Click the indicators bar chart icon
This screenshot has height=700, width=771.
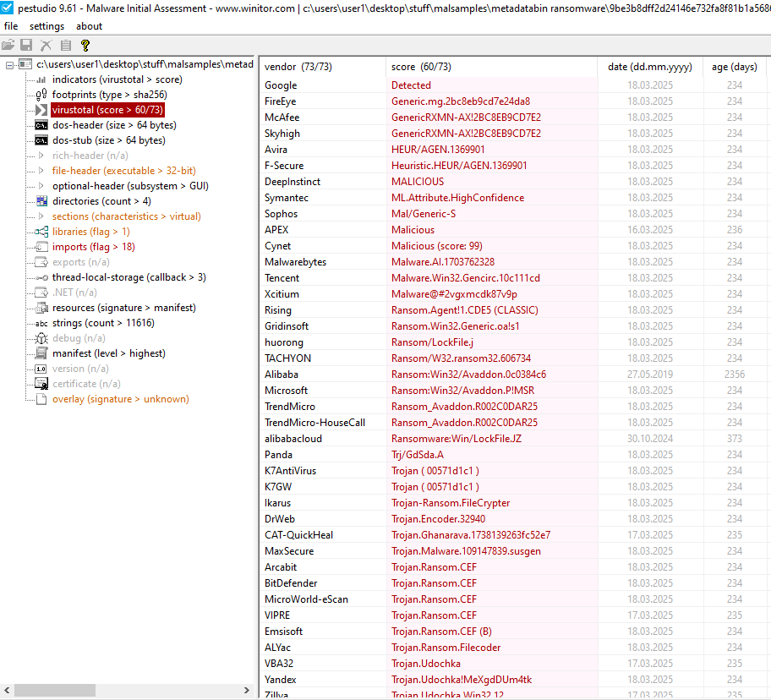(x=41, y=79)
